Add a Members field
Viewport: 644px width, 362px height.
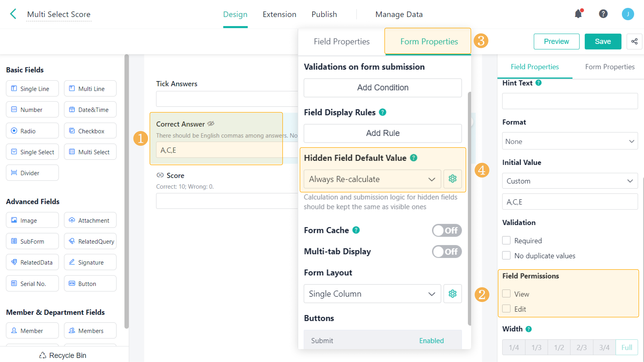tap(90, 331)
